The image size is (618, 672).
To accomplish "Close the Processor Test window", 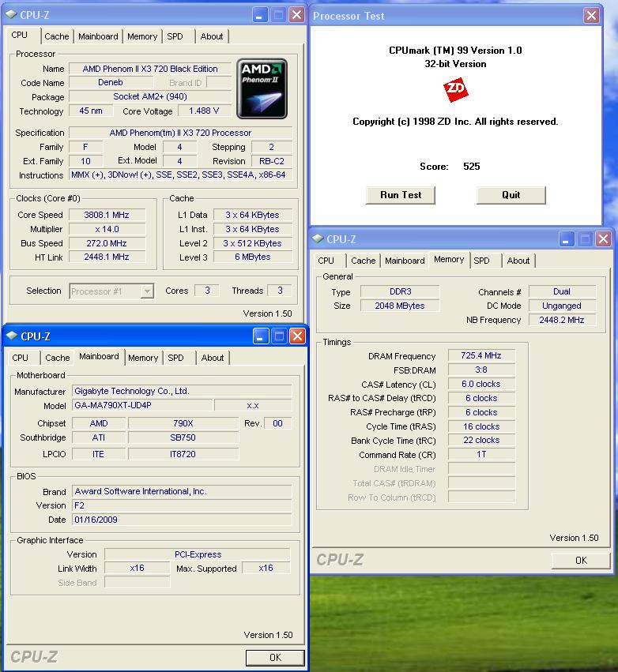I will click(x=591, y=16).
